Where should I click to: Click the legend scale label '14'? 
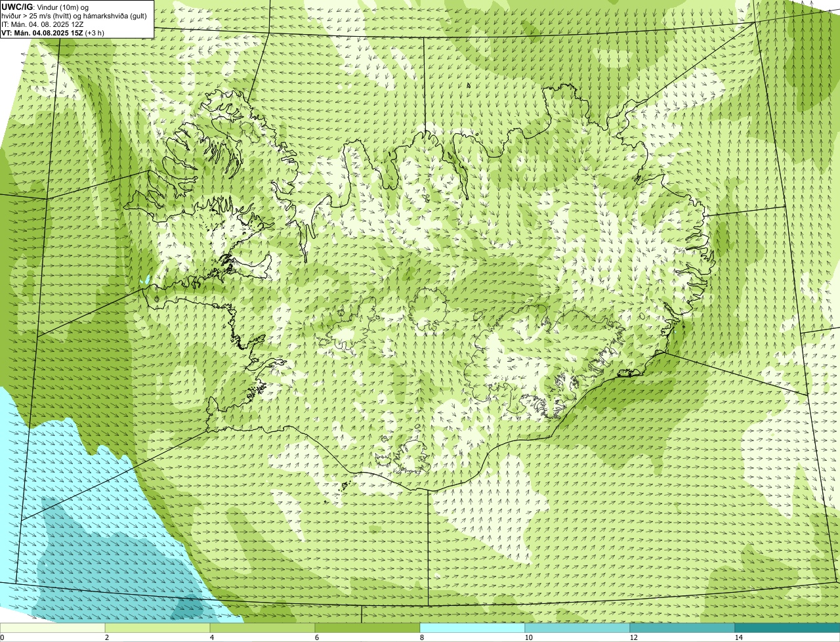pyautogui.click(x=738, y=637)
